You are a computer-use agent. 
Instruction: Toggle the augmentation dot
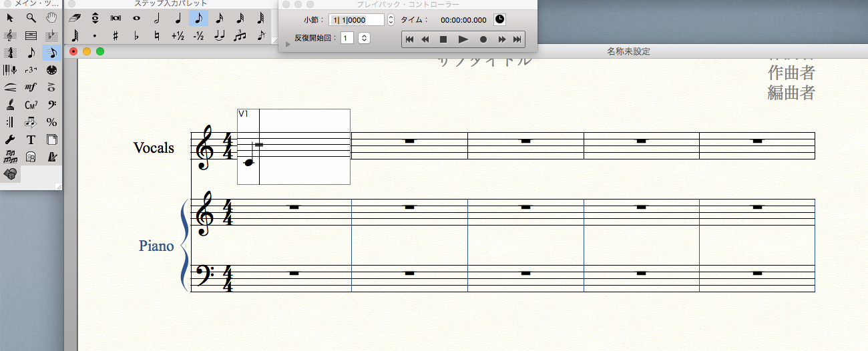pyautogui.click(x=95, y=35)
